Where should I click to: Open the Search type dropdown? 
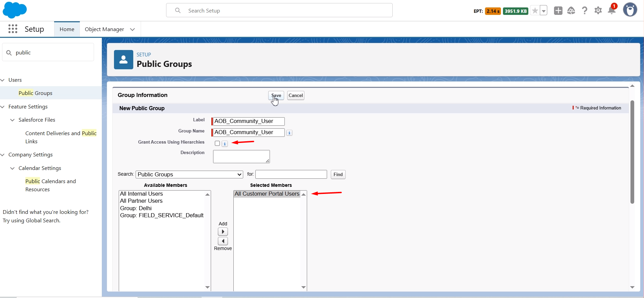click(189, 174)
